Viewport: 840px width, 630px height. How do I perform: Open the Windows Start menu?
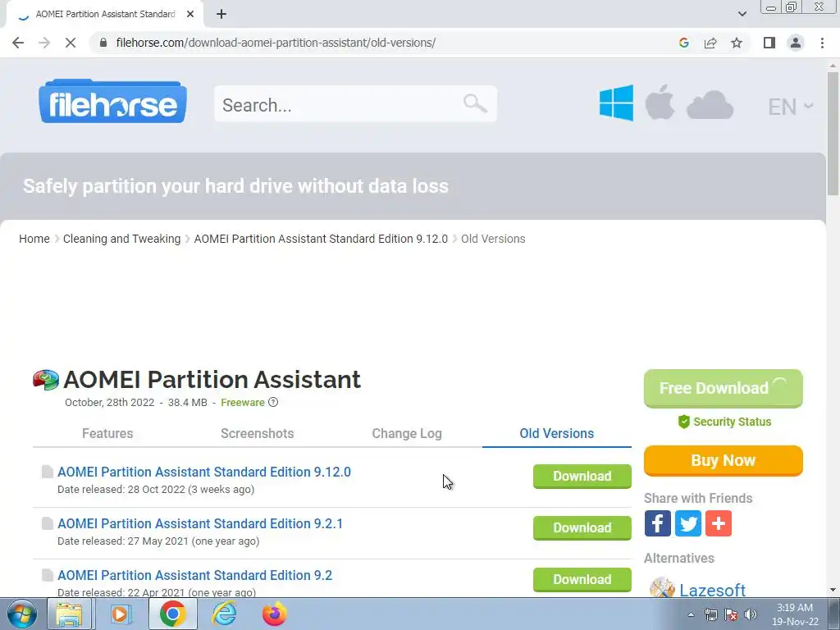[21, 614]
